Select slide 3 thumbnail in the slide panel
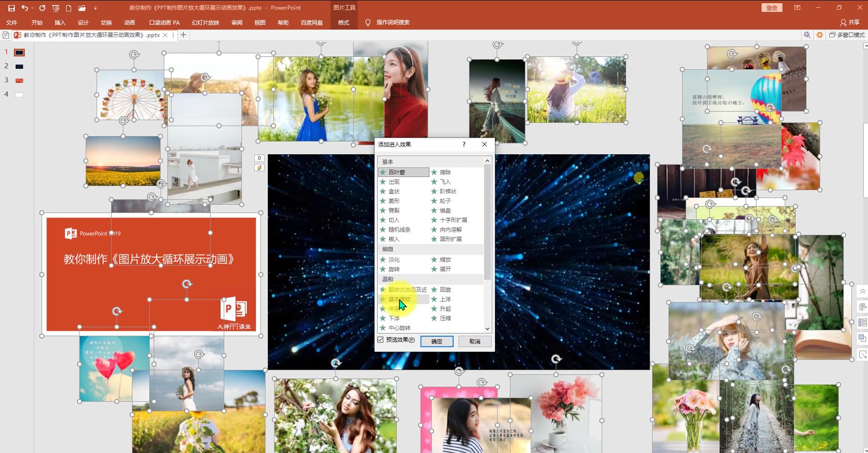 click(x=19, y=81)
